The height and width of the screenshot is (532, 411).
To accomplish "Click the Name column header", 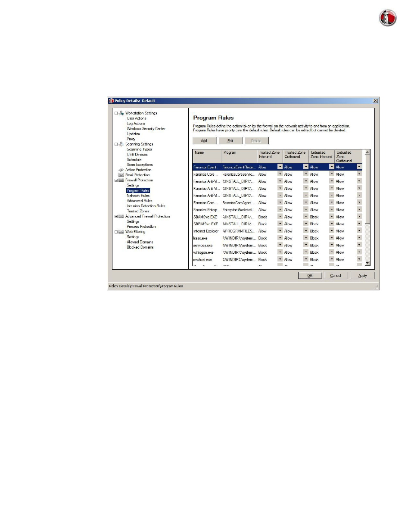I will coord(207,156).
